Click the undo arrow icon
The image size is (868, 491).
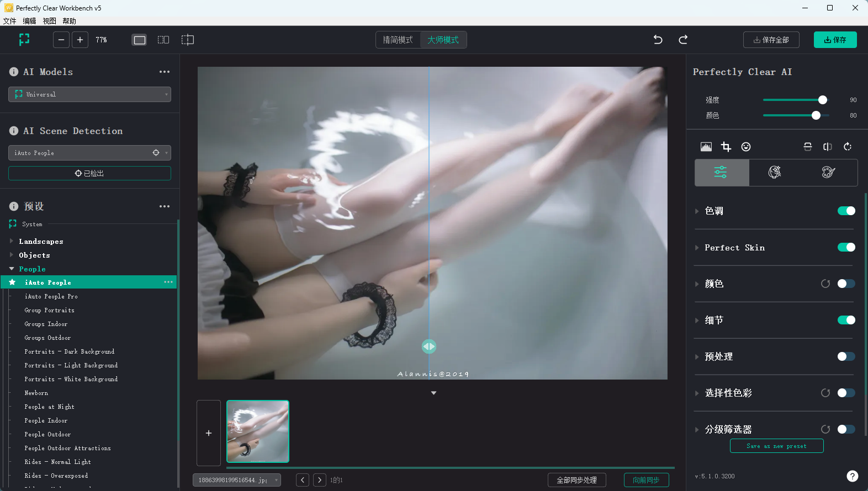(658, 40)
